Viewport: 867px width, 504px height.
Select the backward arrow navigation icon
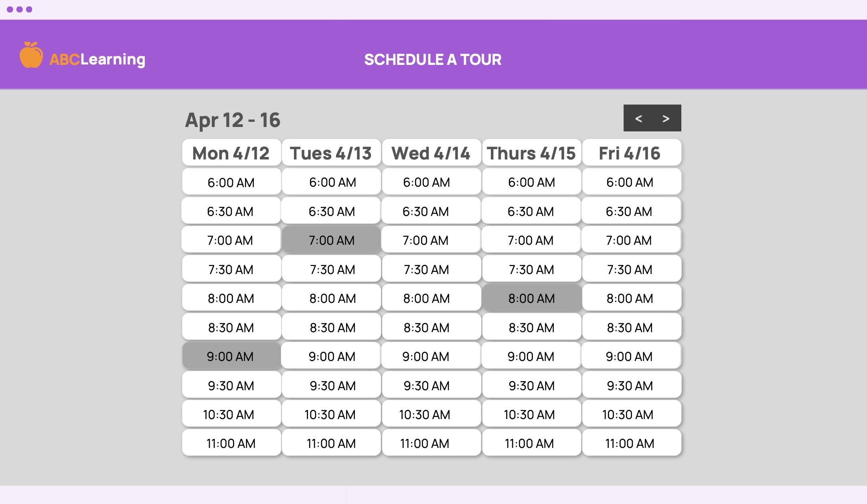click(x=639, y=118)
